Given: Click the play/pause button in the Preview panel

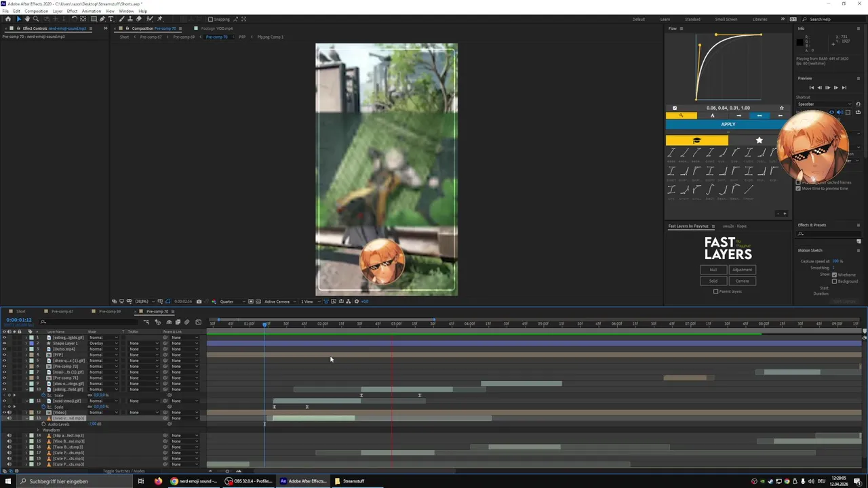Looking at the screenshot, I should coord(827,87).
